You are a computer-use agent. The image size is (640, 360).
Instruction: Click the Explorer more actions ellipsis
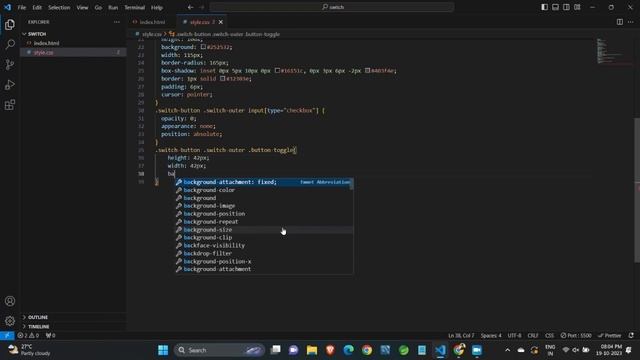point(117,22)
